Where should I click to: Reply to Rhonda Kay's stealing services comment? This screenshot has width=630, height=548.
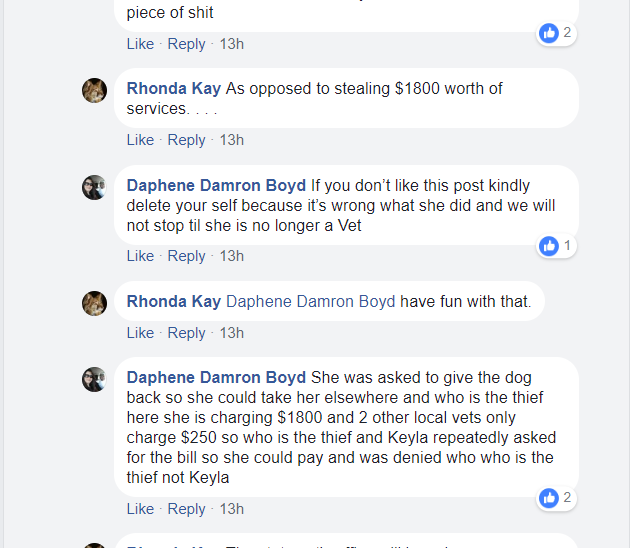(186, 140)
